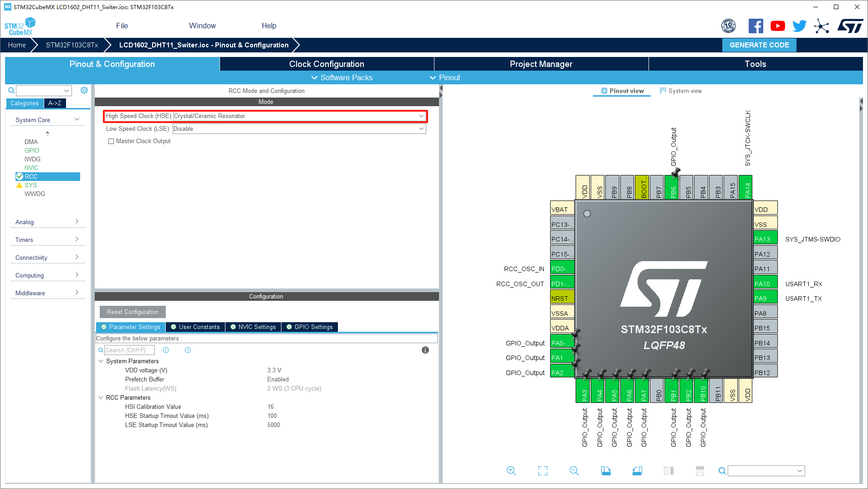
Task: Open the GPIO Settings tab
Action: tap(310, 327)
